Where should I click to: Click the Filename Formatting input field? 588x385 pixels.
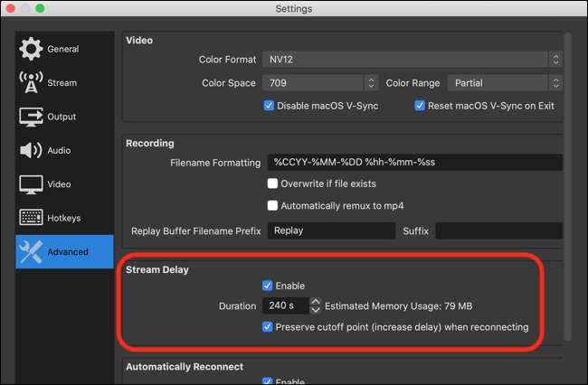pos(413,164)
